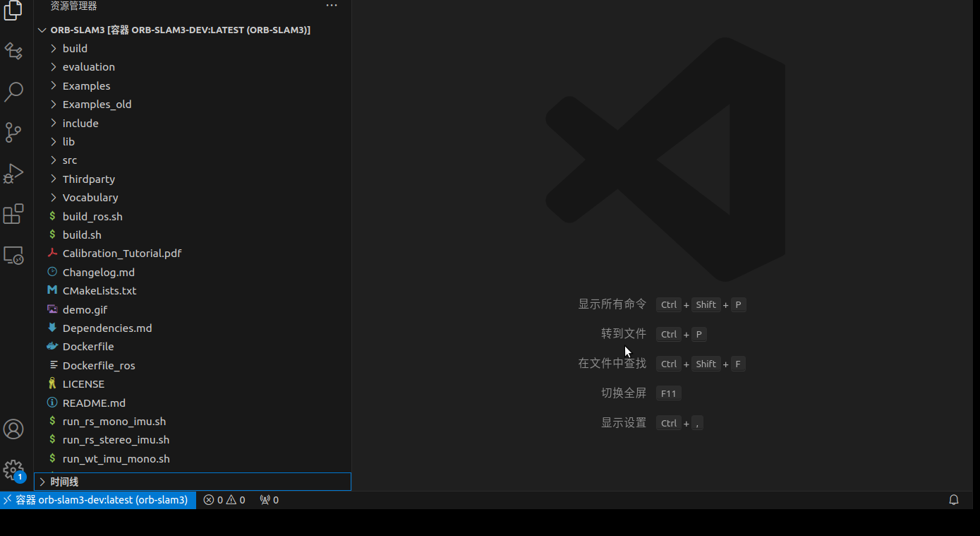
Task: Click the remote container indicator in status bar
Action: point(98,500)
